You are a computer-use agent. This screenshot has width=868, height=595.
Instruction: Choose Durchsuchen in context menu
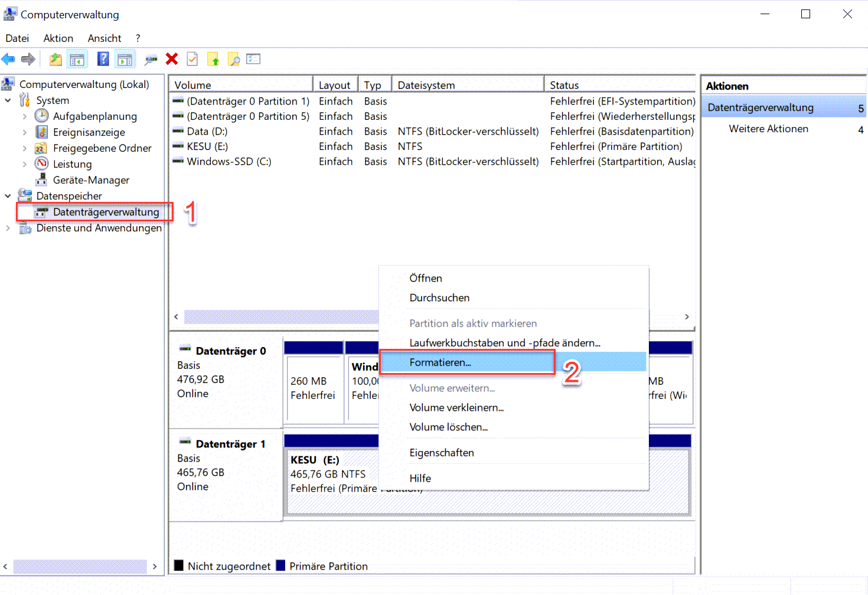pyautogui.click(x=513, y=297)
